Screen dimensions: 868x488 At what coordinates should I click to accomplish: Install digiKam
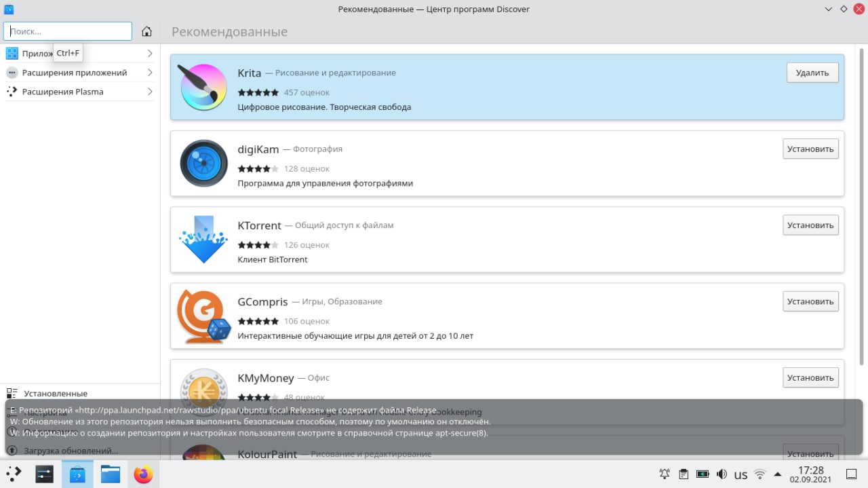coord(810,149)
